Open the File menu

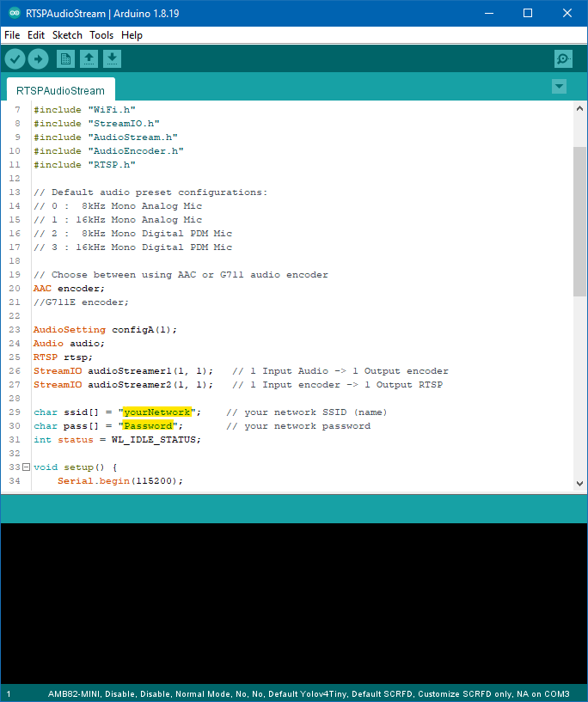click(12, 35)
